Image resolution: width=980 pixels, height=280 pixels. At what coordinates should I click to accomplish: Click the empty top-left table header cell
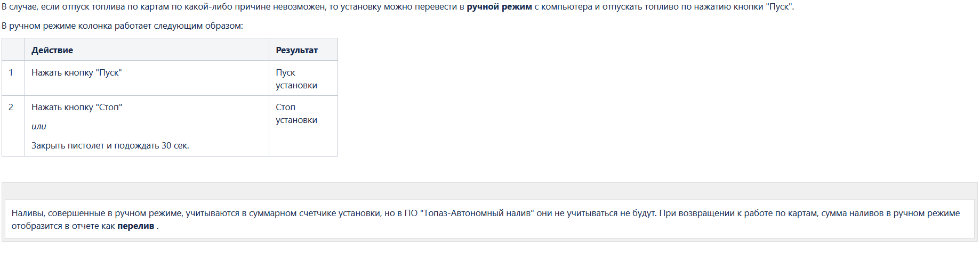coord(13,50)
